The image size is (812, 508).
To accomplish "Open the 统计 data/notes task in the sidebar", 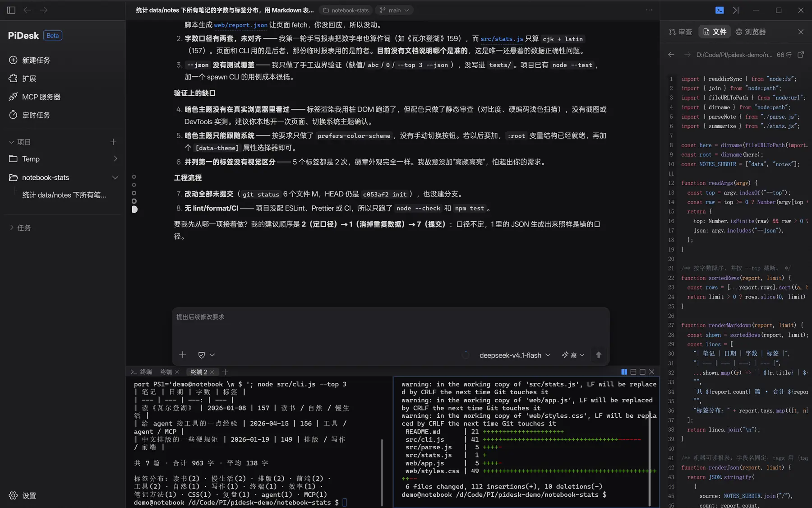I will (x=64, y=195).
